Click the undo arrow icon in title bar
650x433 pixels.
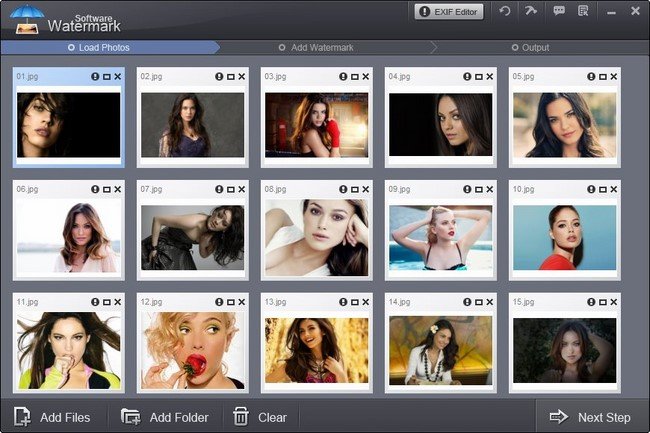504,11
